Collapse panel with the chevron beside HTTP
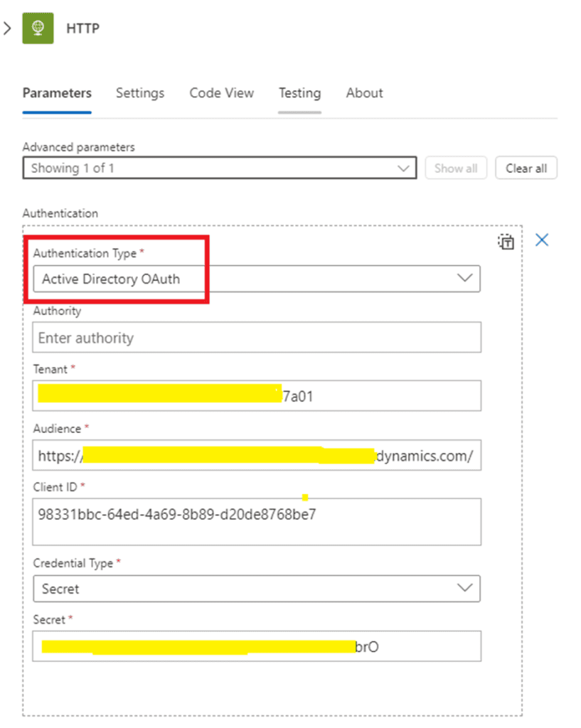581x728 pixels. pyautogui.click(x=7, y=28)
